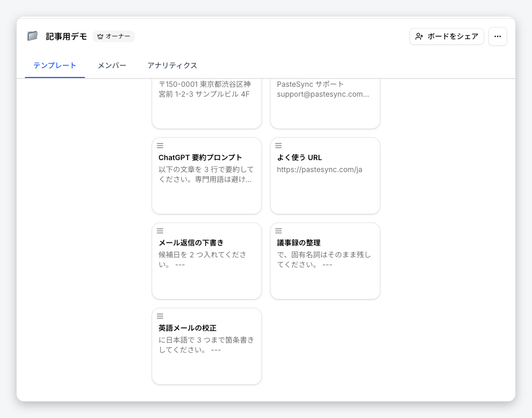The height and width of the screenshot is (418, 532).
Task: Open the 英語メールの校正 card title
Action: [x=187, y=328]
